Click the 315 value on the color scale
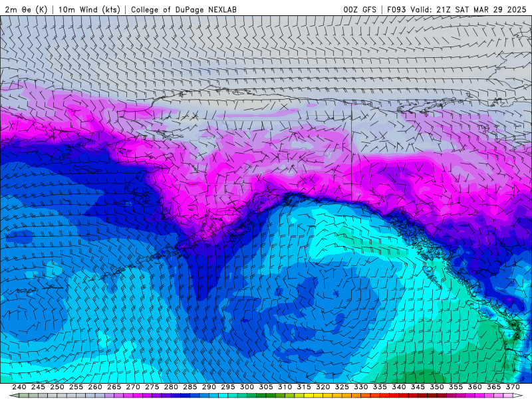532x399 pixels. point(304,387)
